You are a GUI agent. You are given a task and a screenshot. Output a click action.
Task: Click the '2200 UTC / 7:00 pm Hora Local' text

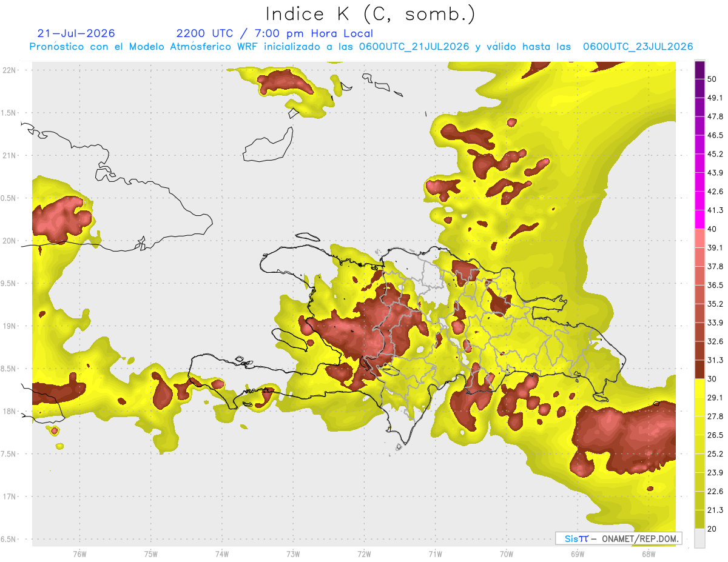point(275,33)
